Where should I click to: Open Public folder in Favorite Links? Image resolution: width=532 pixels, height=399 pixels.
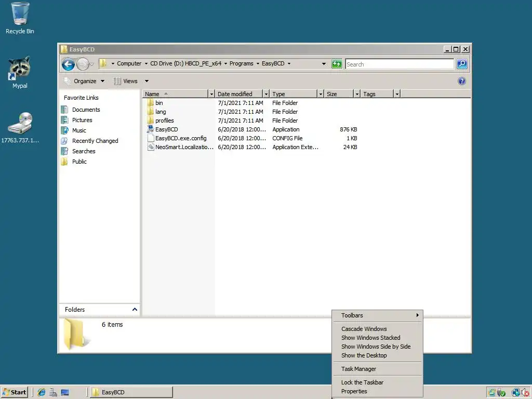pos(79,162)
